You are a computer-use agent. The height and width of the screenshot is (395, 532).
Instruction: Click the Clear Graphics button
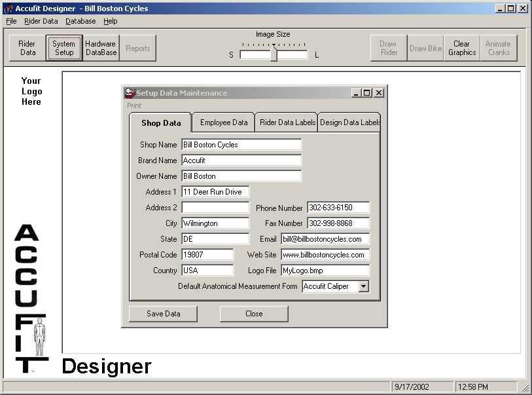point(462,48)
